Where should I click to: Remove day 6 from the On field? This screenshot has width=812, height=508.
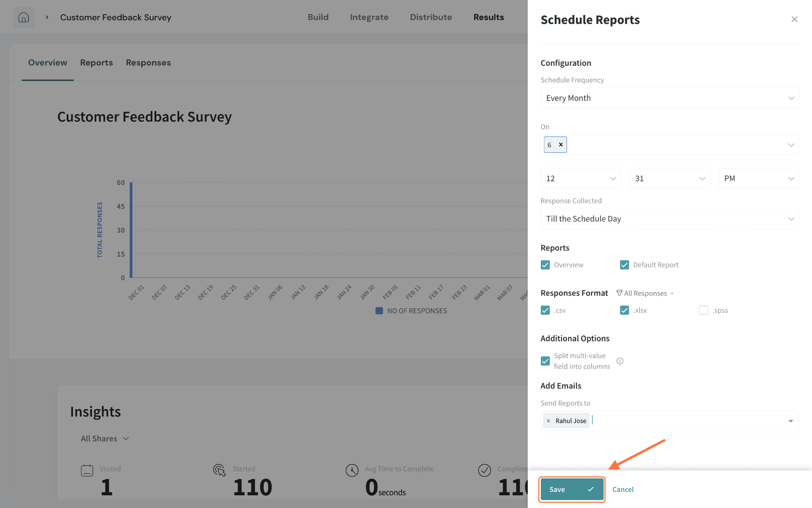coord(561,145)
